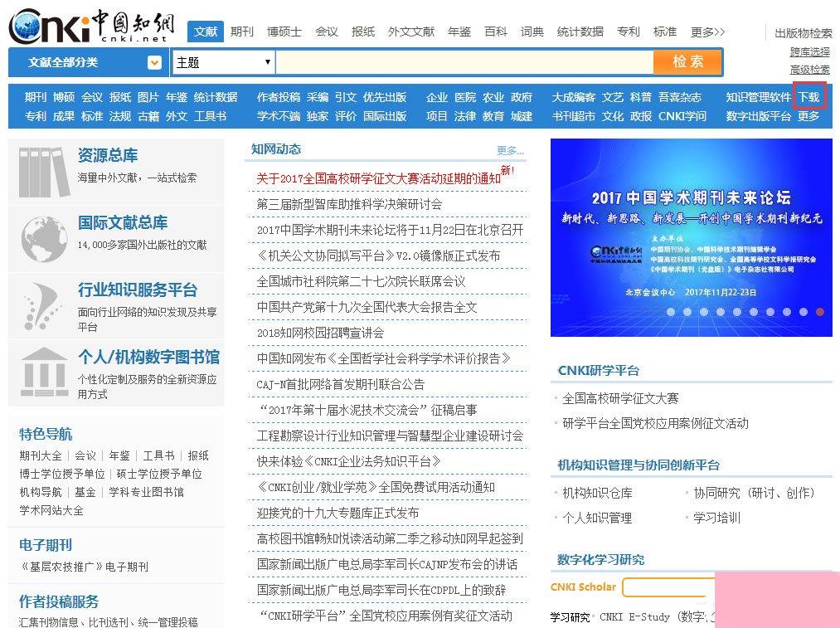This screenshot has height=628, width=840.
Task: Open 学科专业图书馆 link
Action: pos(146,492)
